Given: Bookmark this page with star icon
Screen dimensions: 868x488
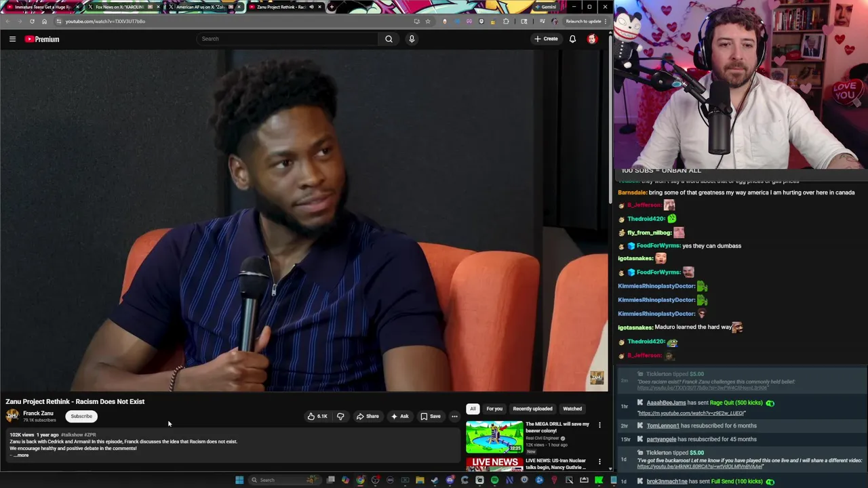Looking at the screenshot, I should point(428,21).
